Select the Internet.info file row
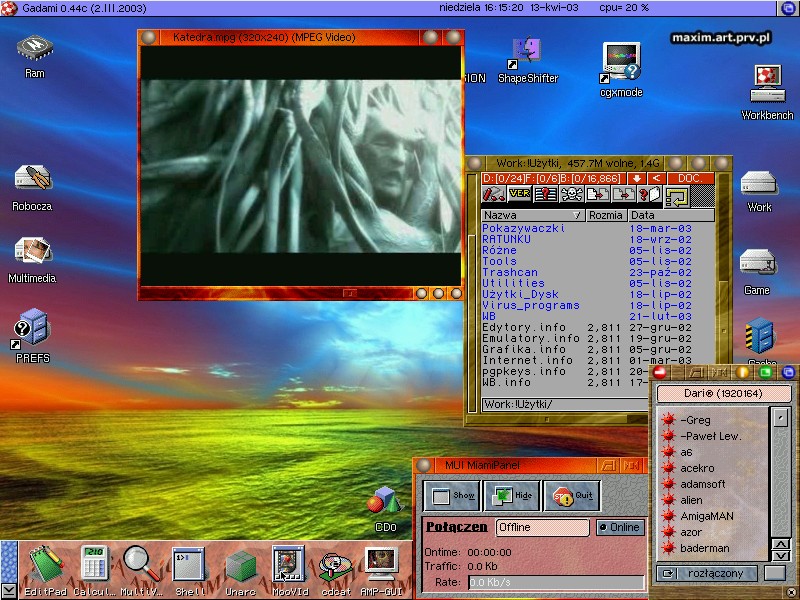Screen dimensions: 800x600 (597, 361)
